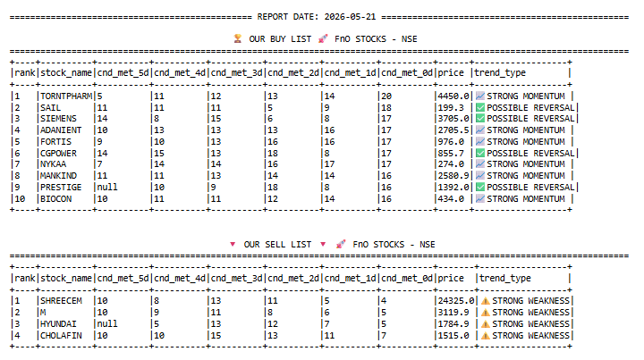
Task: Click the 'OUR SELL LIST' title text
Action: [277, 245]
